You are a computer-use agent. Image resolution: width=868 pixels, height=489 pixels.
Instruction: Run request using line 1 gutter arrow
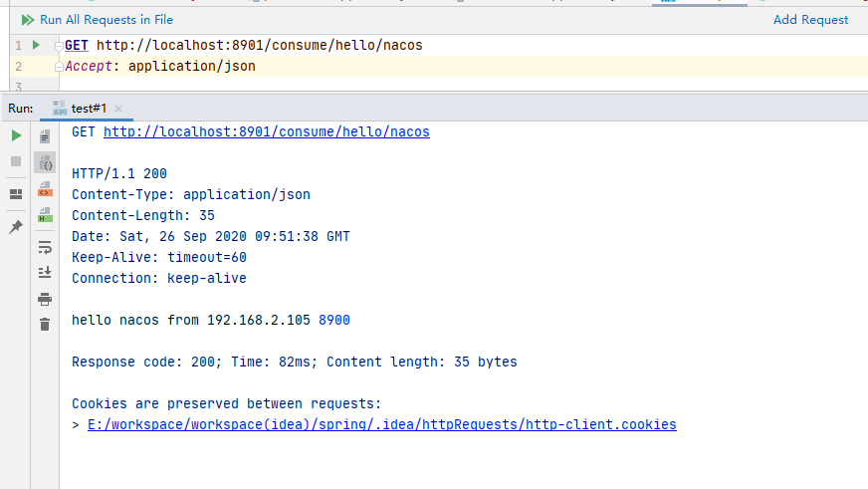pos(36,45)
